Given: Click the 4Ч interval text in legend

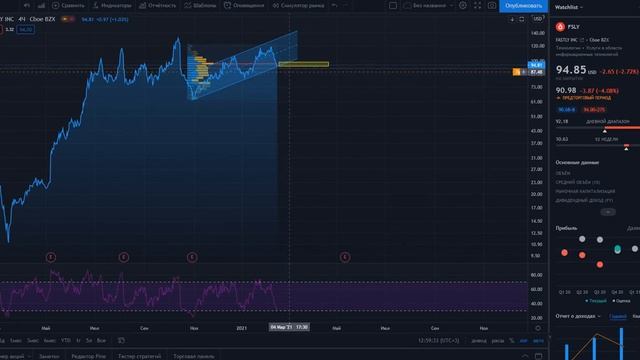Looking at the screenshot, I should pyautogui.click(x=22, y=19).
